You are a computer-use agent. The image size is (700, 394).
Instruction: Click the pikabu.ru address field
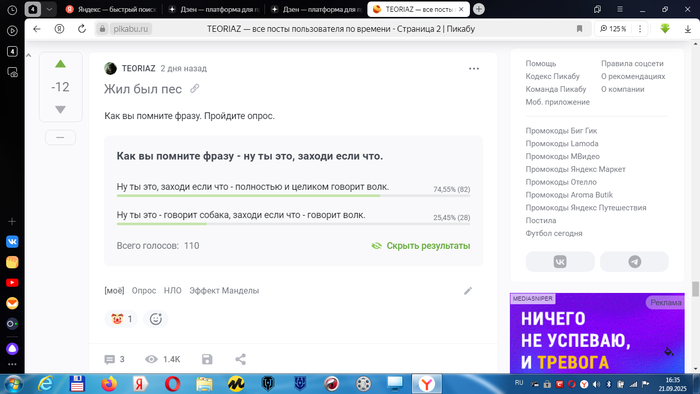tap(131, 29)
